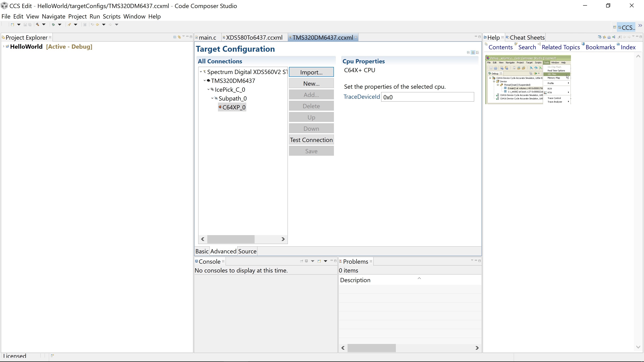Collapse the IcePick_C_0 tree node
This screenshot has width=644, height=362.
point(208,89)
